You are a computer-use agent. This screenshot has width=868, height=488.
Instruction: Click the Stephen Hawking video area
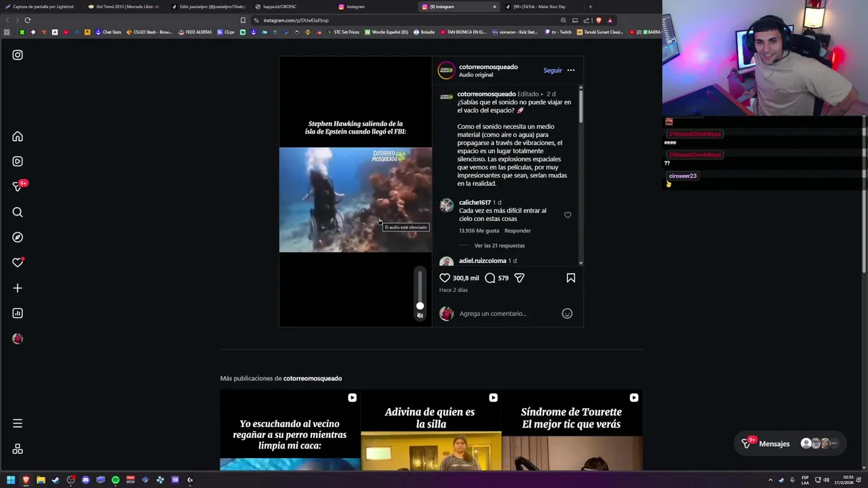tap(355, 199)
